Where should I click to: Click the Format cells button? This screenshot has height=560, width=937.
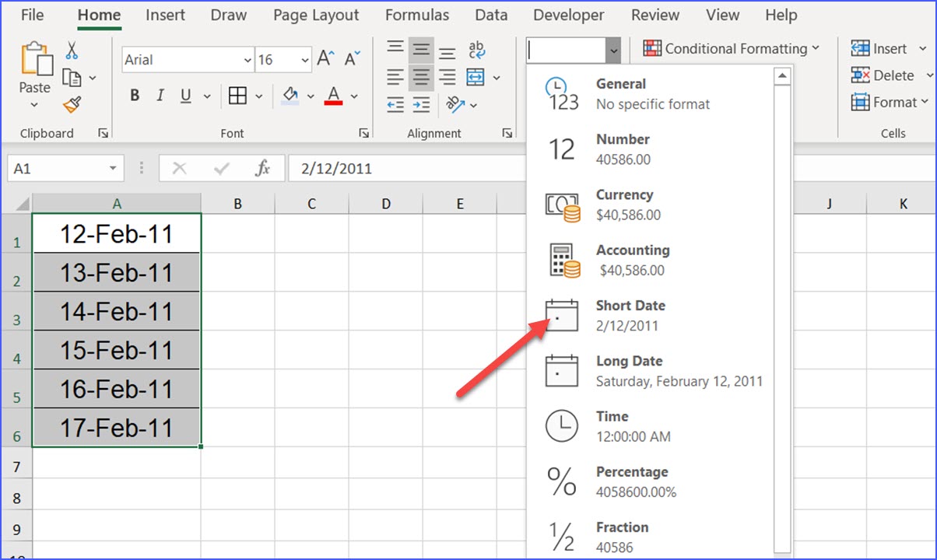tap(890, 102)
